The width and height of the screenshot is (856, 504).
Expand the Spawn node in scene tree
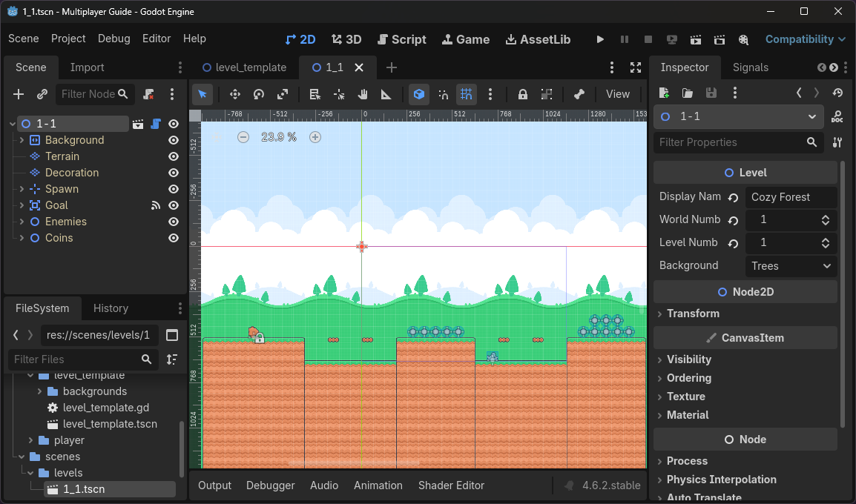[x=22, y=189]
